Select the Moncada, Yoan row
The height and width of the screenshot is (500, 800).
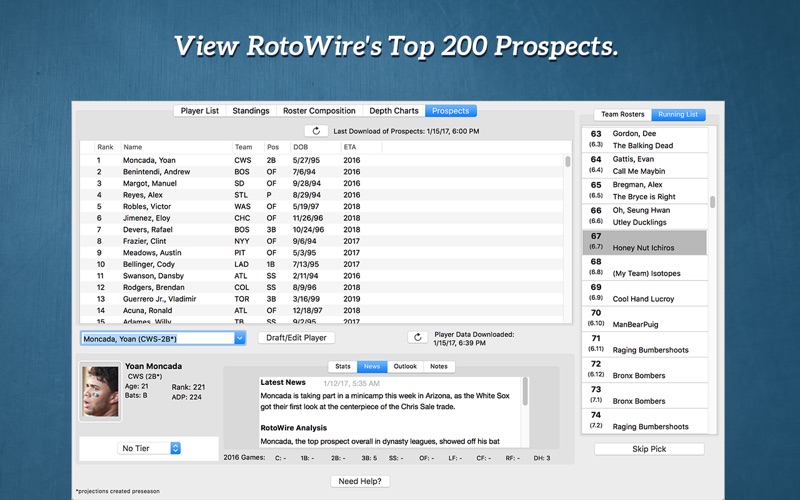pyautogui.click(x=322, y=160)
